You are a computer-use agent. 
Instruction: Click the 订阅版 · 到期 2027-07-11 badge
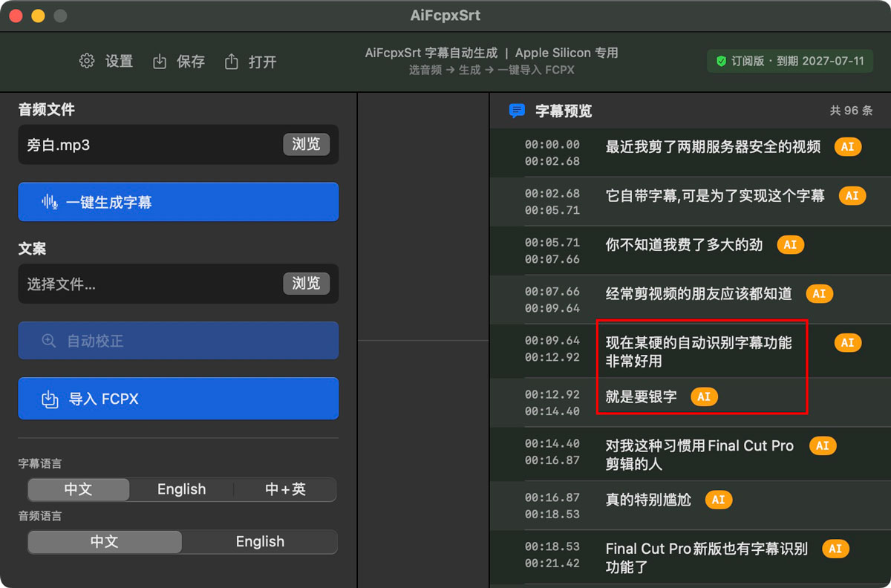tap(790, 61)
